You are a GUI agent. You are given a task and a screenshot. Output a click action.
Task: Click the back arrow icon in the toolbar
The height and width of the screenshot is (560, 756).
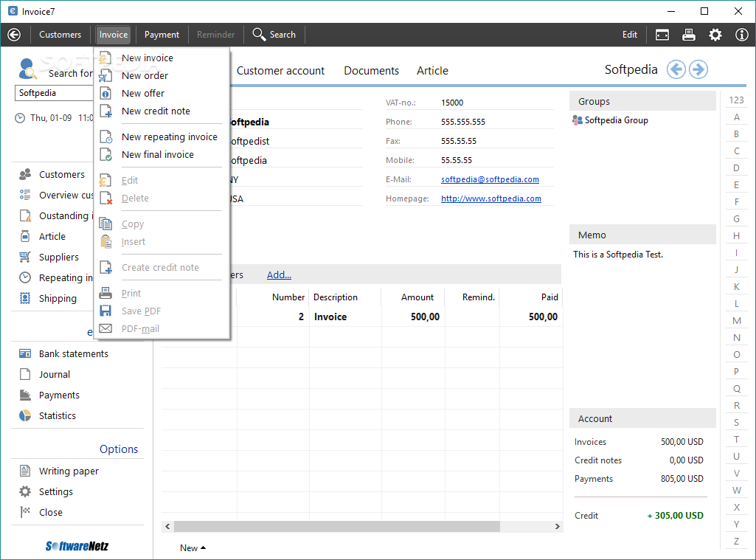(x=14, y=35)
